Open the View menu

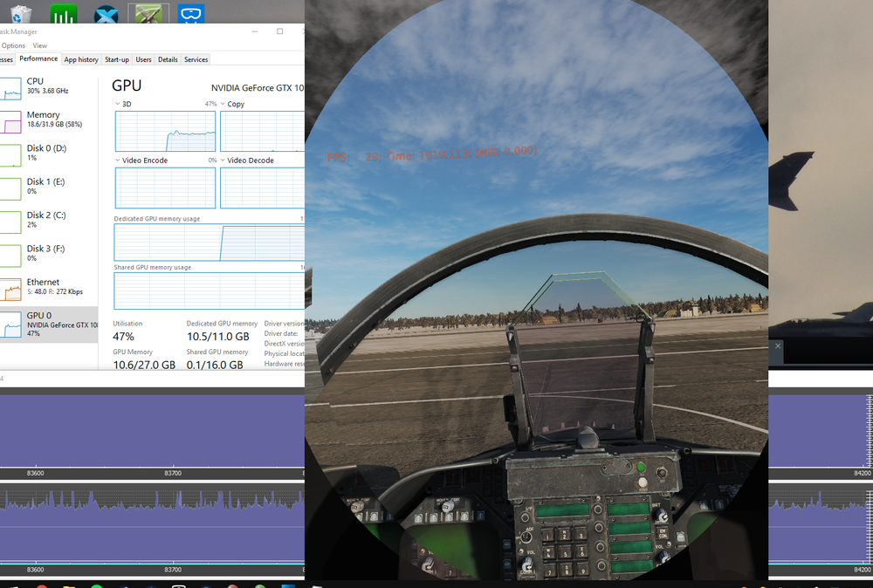click(39, 45)
